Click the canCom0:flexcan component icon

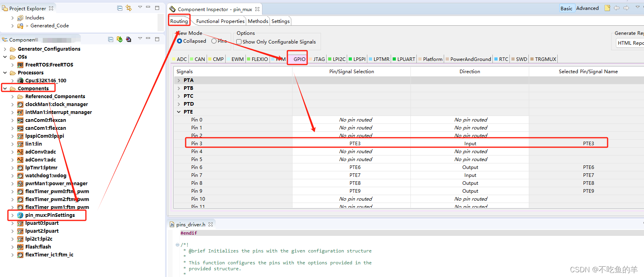tap(20, 120)
